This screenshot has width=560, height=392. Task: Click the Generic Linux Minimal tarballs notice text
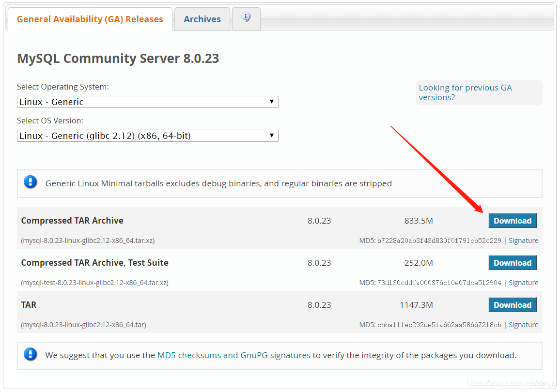(x=218, y=183)
